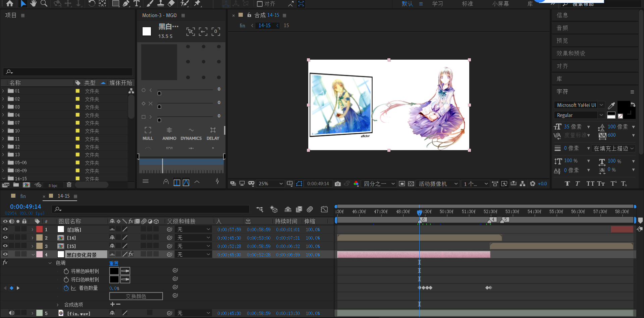The height and width of the screenshot is (318, 644).
Task: Expand folder 01 in project panel
Action: click(3, 91)
